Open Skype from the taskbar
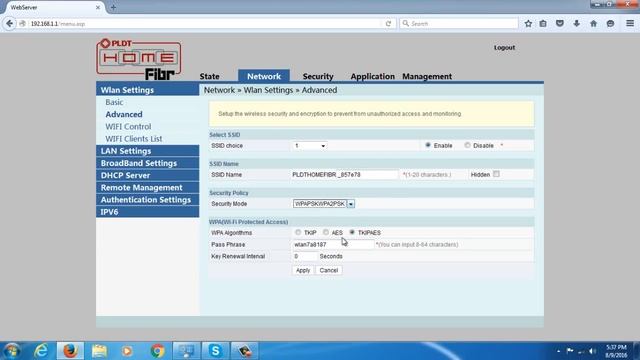640x360 pixels. (x=215, y=351)
